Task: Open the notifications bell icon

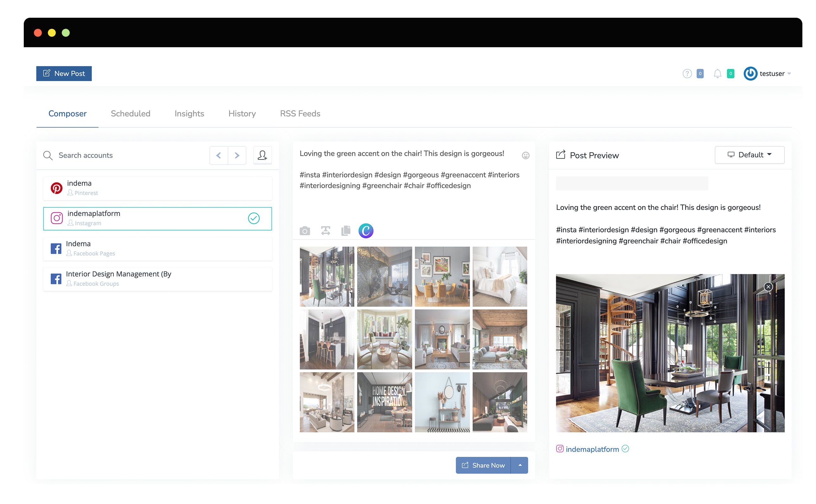Action: (717, 74)
